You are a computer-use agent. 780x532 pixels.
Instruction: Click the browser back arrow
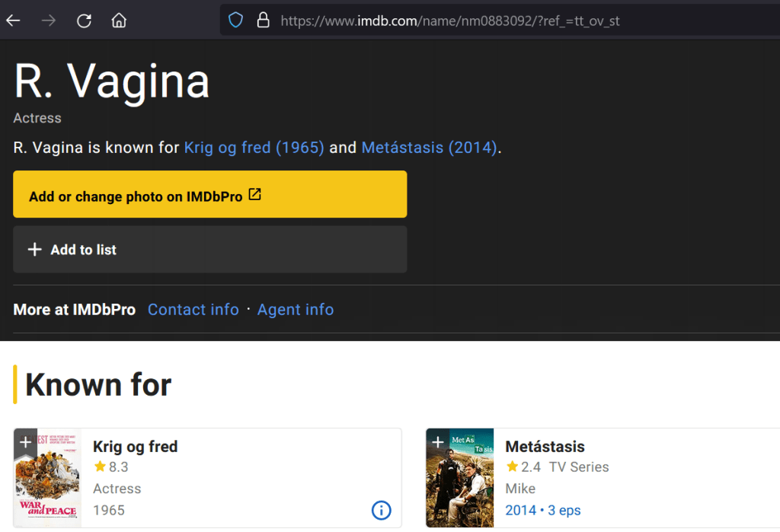pos(14,21)
